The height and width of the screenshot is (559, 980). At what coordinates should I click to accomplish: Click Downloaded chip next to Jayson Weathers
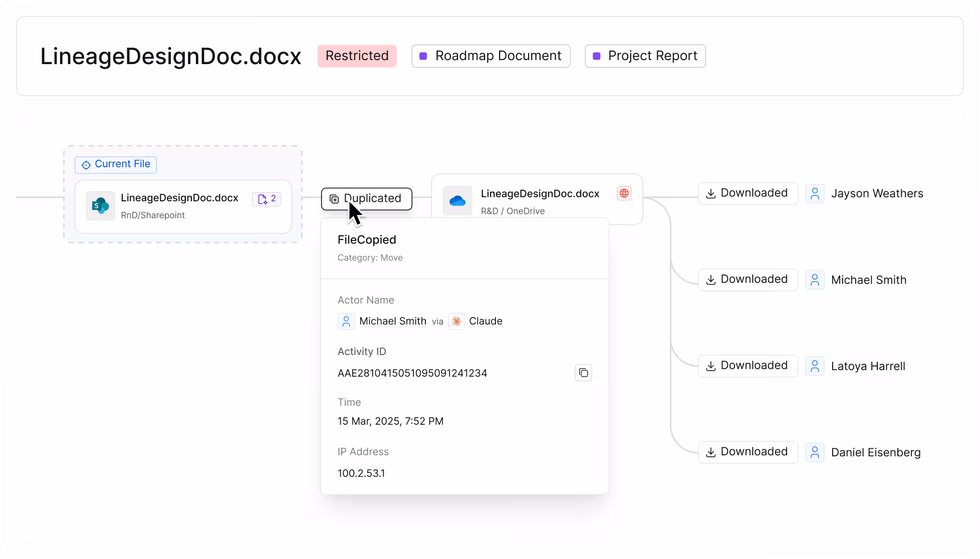(x=748, y=193)
